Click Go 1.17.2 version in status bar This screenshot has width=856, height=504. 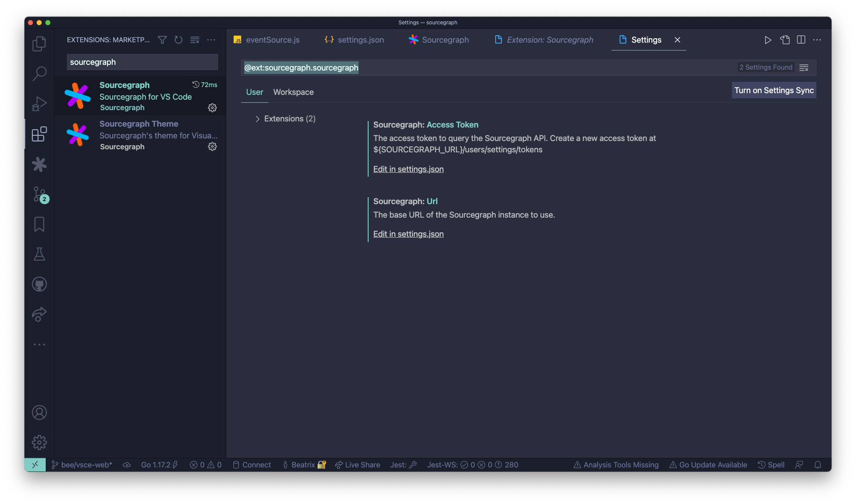159,465
